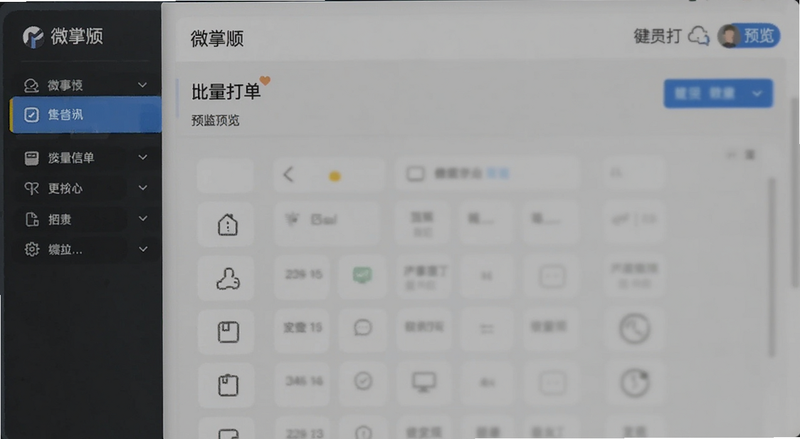Viewport: 800px width, 439px height.
Task: Click the speech bubble icon tile
Action: click(x=363, y=328)
